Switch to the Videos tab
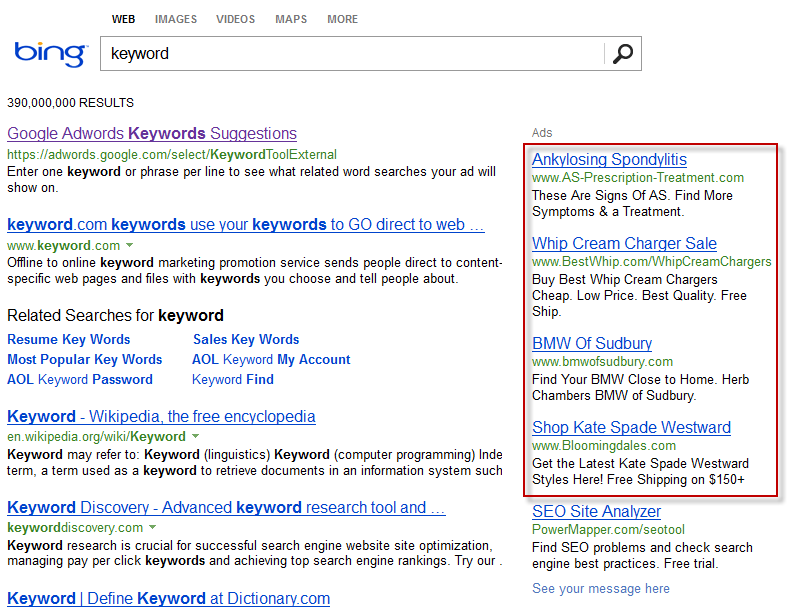This screenshot has width=792, height=613. click(x=235, y=19)
